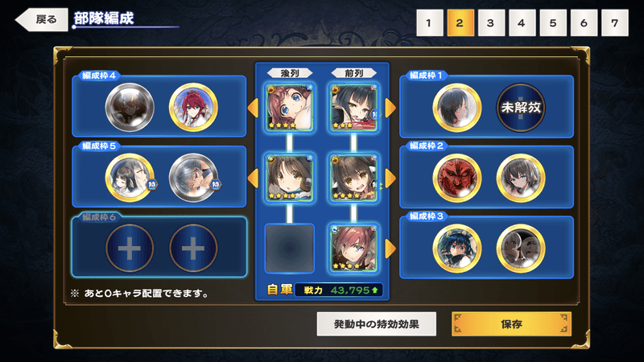Expand the left arrow beside the middle 後列 card
The image size is (644, 362).
point(253,178)
